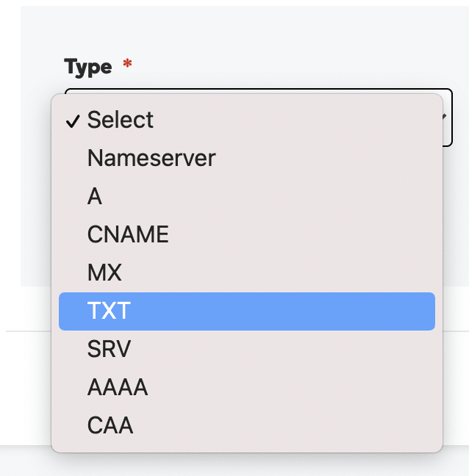Image resolution: width=469 pixels, height=476 pixels.
Task: Select the highlighted TXT option
Action: [x=247, y=311]
